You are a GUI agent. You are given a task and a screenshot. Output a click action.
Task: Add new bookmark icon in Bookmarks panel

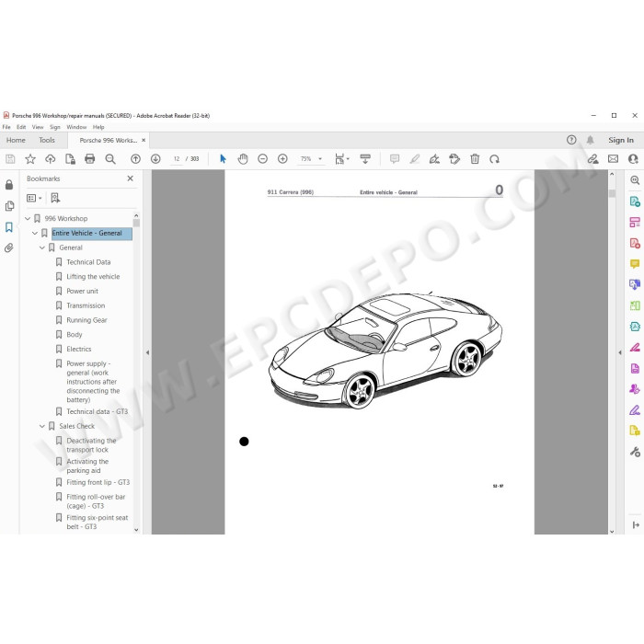pos(55,198)
